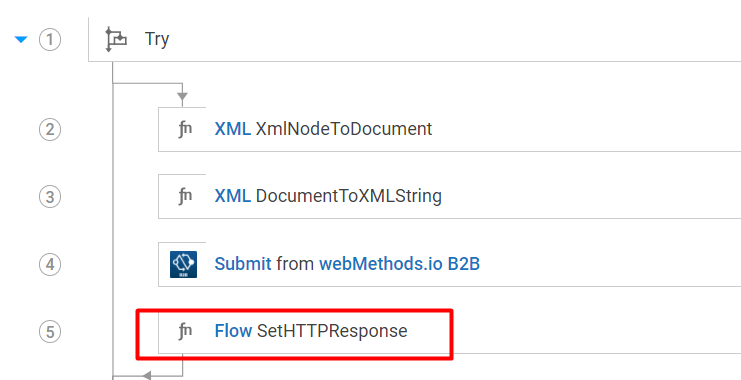
Task: Click the Flow link in step 5
Action: (x=233, y=331)
